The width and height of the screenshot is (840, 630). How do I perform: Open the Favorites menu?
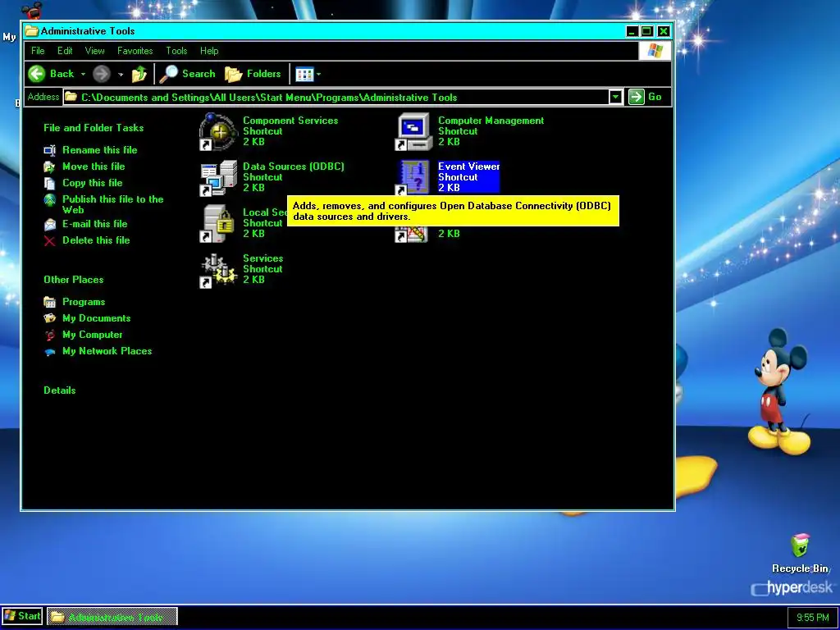click(135, 51)
